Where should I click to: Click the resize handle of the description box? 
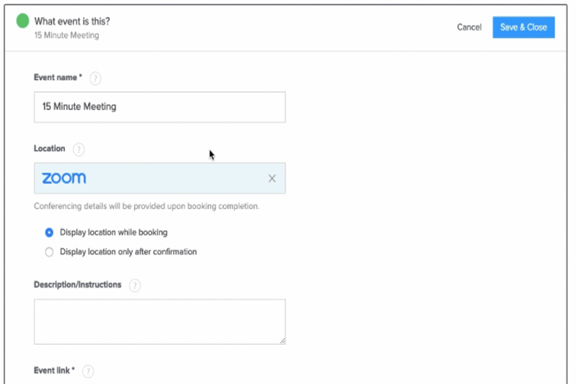pyautogui.click(x=282, y=341)
